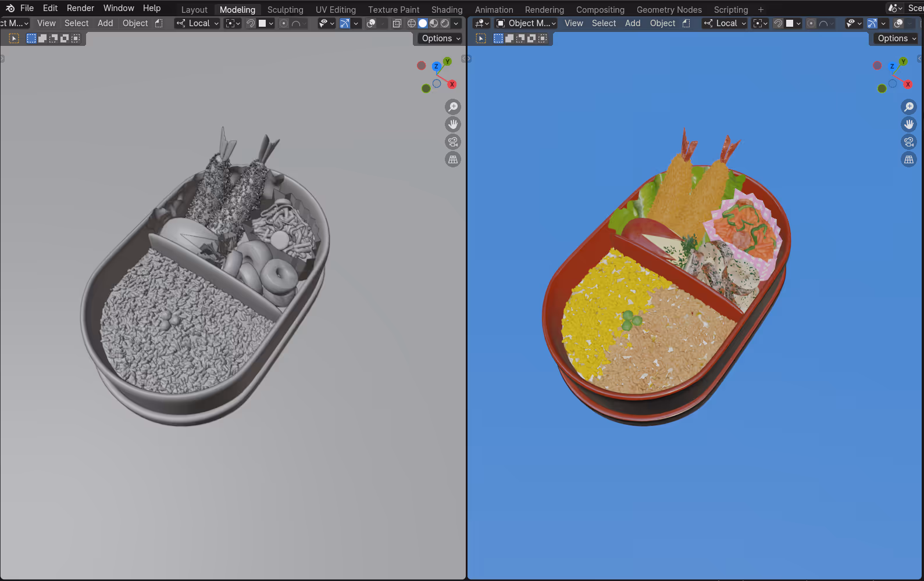Open Options dropdown in right viewport

(896, 38)
